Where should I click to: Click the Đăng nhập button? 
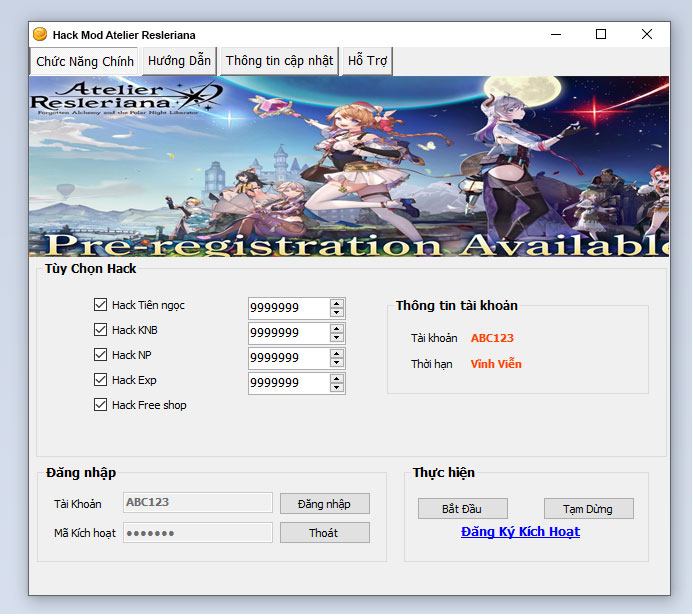pos(325,504)
